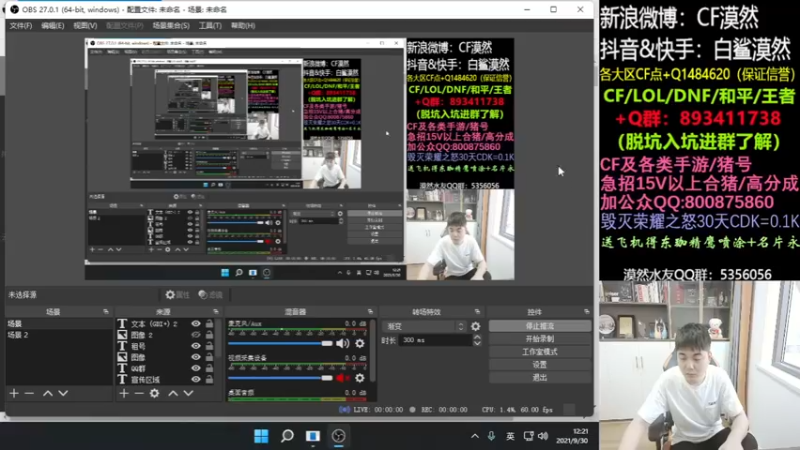The width and height of the screenshot is (800, 450).
Task: Unmute the 视频采集设备 red speaker icon
Action: click(x=342, y=378)
